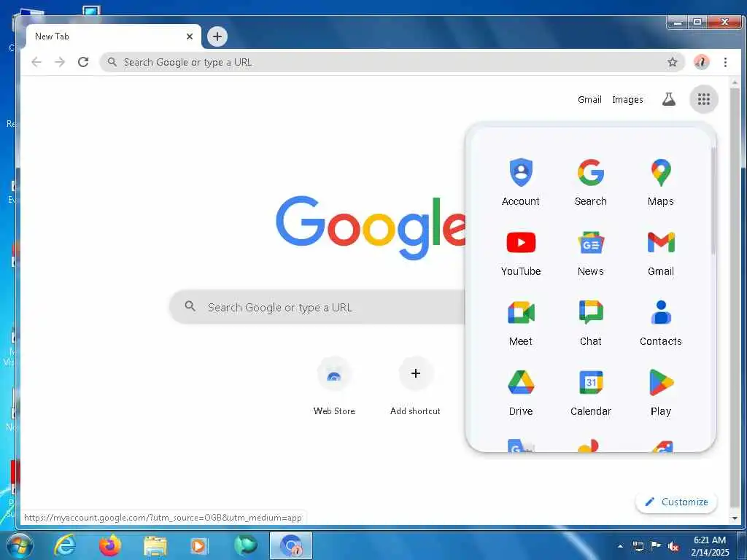Viewport: 747px width, 560px height.
Task: Click Add shortcut tile
Action: click(415, 386)
